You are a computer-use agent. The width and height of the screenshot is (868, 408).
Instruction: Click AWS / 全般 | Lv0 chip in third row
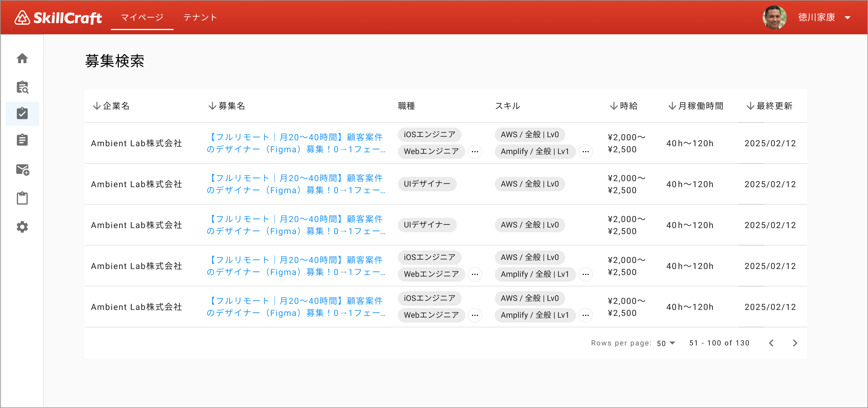coord(530,225)
